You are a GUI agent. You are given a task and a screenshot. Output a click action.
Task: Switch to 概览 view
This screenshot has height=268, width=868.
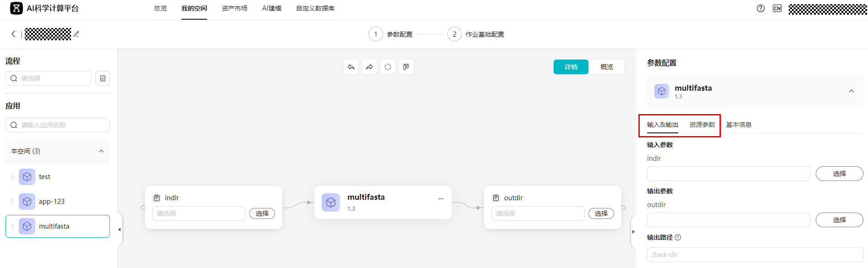click(607, 67)
